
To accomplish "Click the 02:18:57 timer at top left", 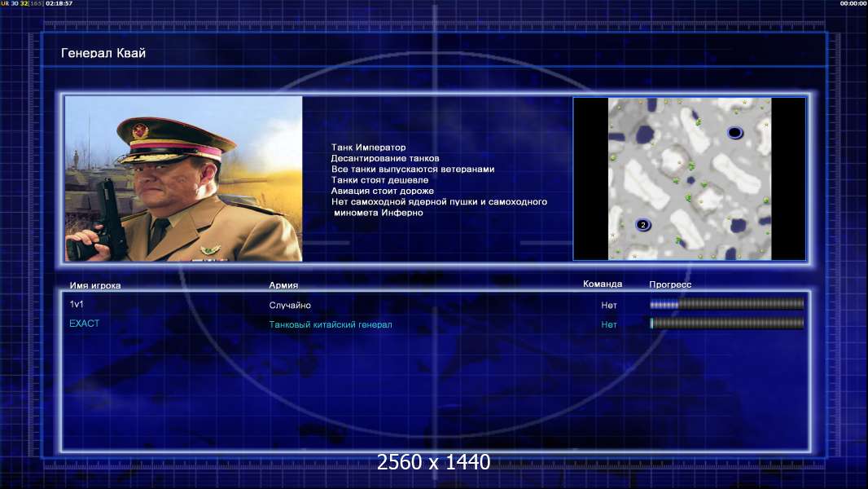I will coord(59,3).
